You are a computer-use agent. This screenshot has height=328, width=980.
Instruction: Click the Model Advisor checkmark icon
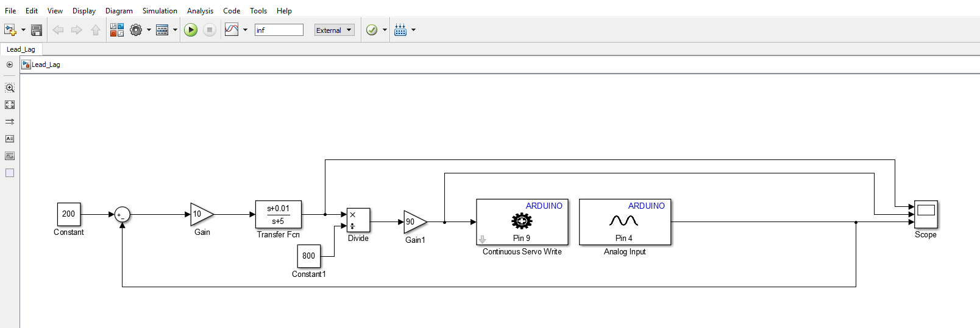372,30
